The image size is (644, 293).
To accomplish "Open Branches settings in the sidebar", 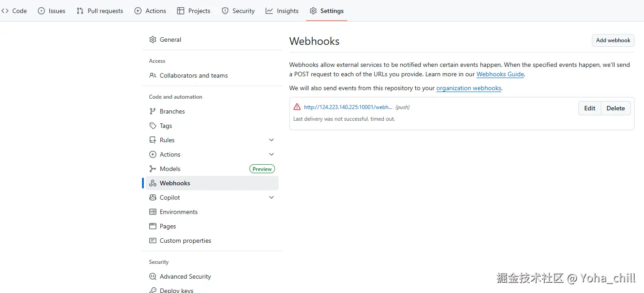I will pos(172,111).
